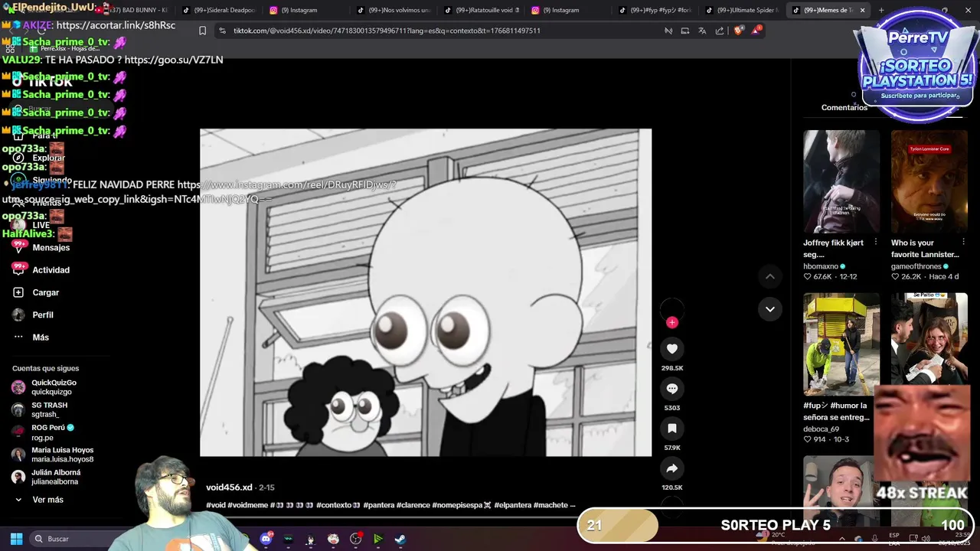Open Actividad in the TikTok sidebar
The width and height of the screenshot is (980, 551).
point(51,269)
